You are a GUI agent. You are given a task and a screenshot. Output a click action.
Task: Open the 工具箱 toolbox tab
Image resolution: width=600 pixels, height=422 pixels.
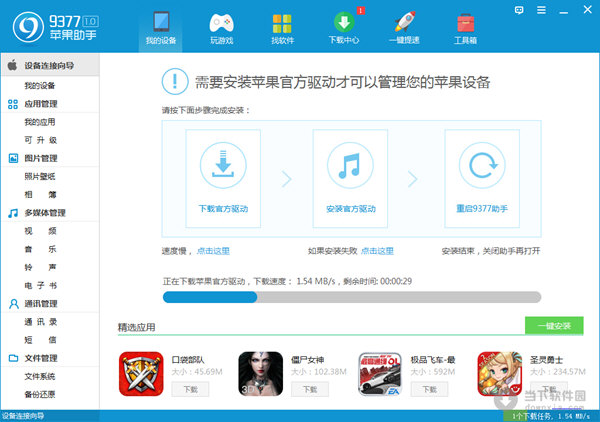465,28
